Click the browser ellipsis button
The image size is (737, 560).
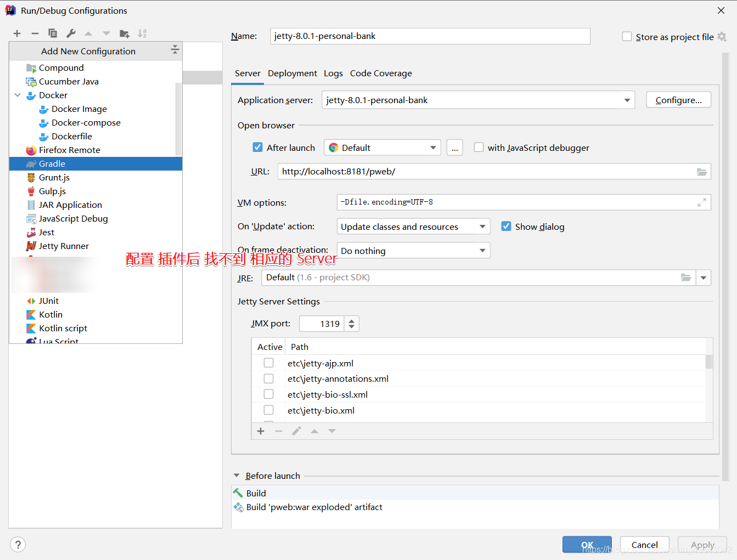point(455,148)
